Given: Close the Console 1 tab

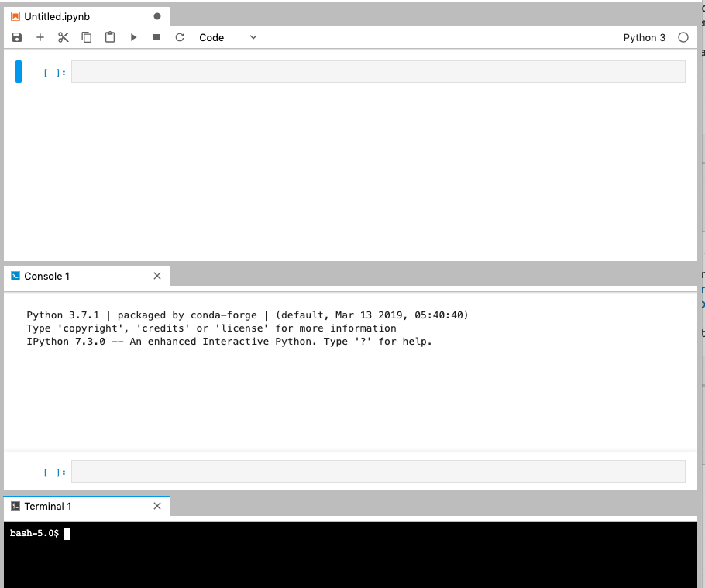Looking at the screenshot, I should (157, 276).
